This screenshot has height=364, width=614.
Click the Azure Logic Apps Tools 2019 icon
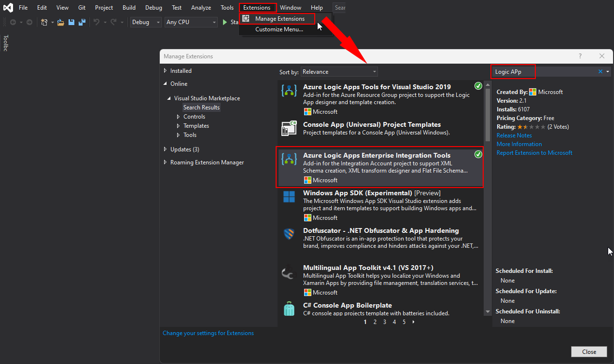[x=289, y=91]
